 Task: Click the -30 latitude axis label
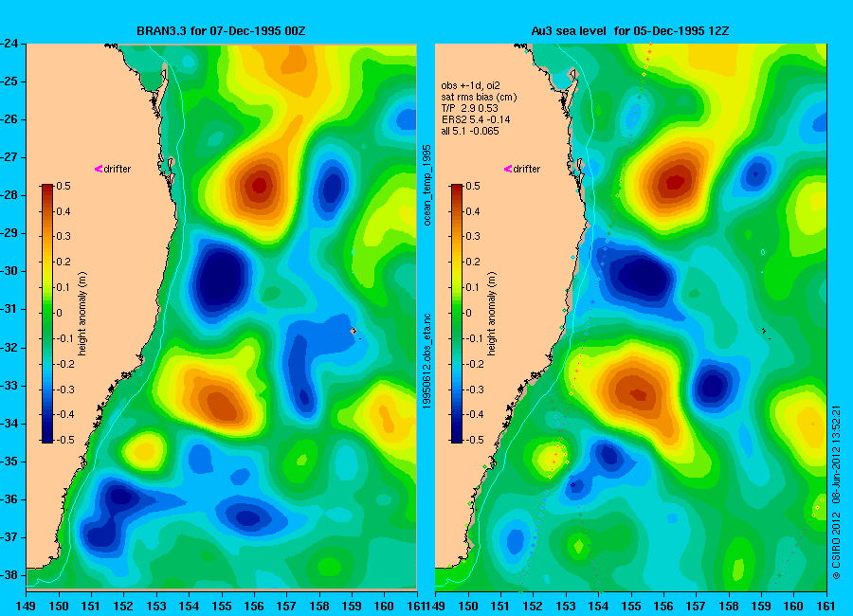point(9,271)
